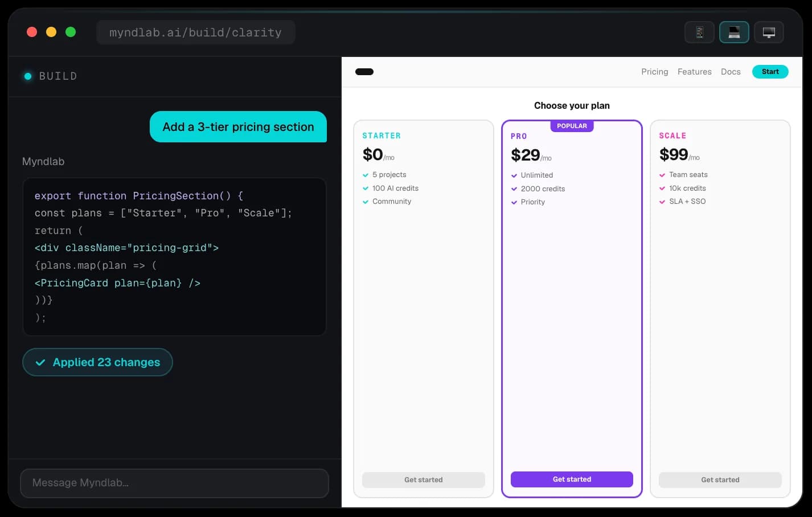Click the '<PricingCard plan={plan} />' code line
The height and width of the screenshot is (517, 812).
117,283
